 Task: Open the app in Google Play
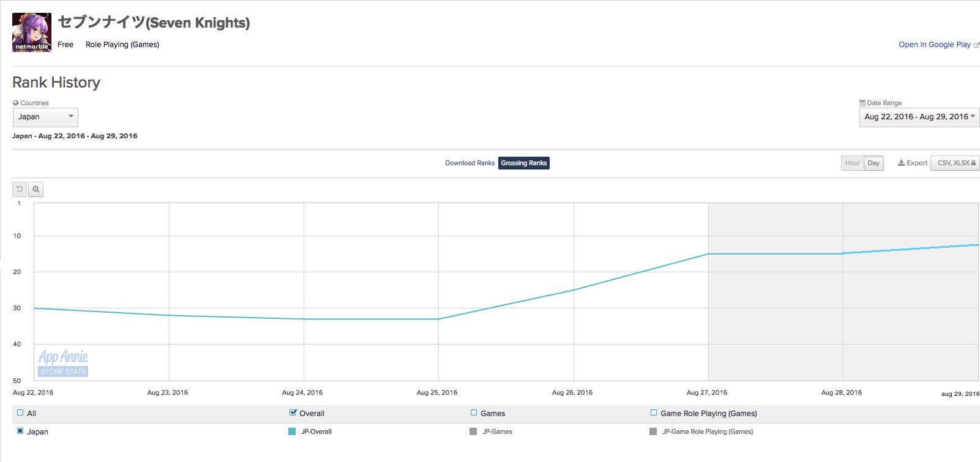point(934,45)
